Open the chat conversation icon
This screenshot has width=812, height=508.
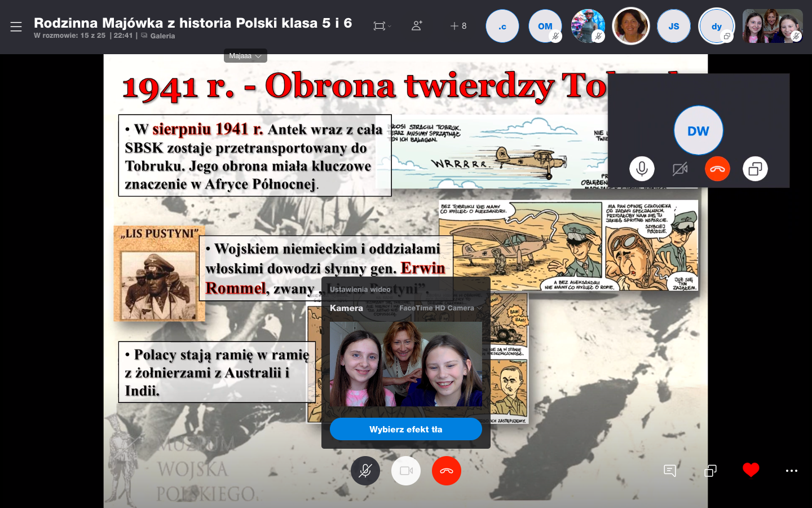pyautogui.click(x=670, y=471)
